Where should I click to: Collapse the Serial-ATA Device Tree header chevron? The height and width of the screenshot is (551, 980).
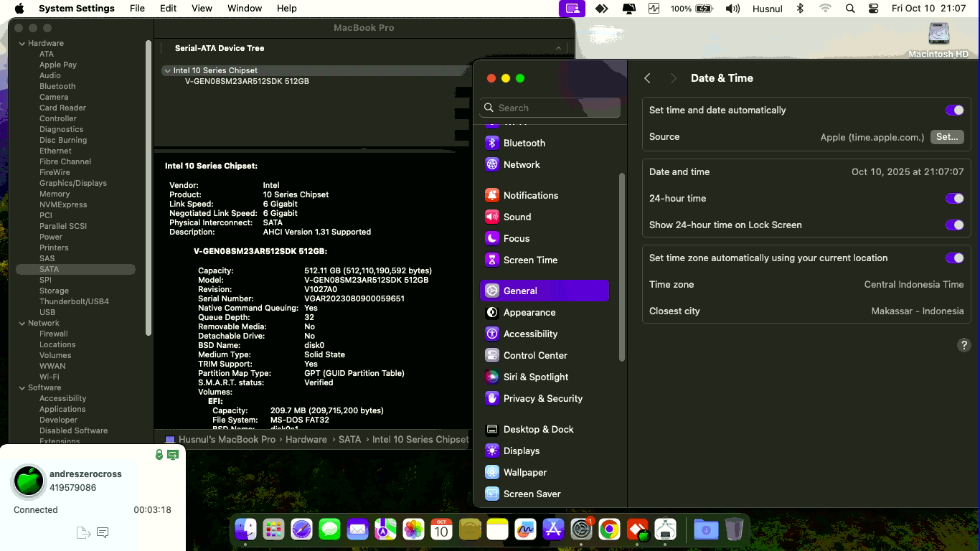click(558, 48)
